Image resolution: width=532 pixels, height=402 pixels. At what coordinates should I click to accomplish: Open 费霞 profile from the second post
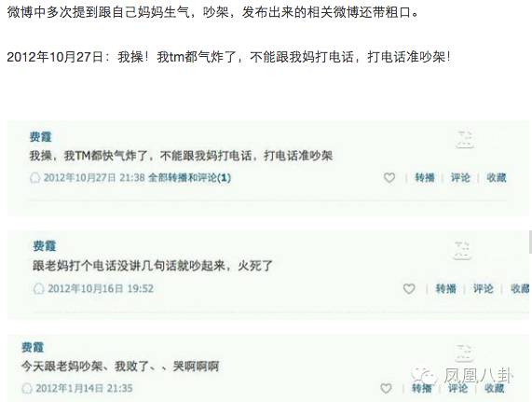pos(44,246)
